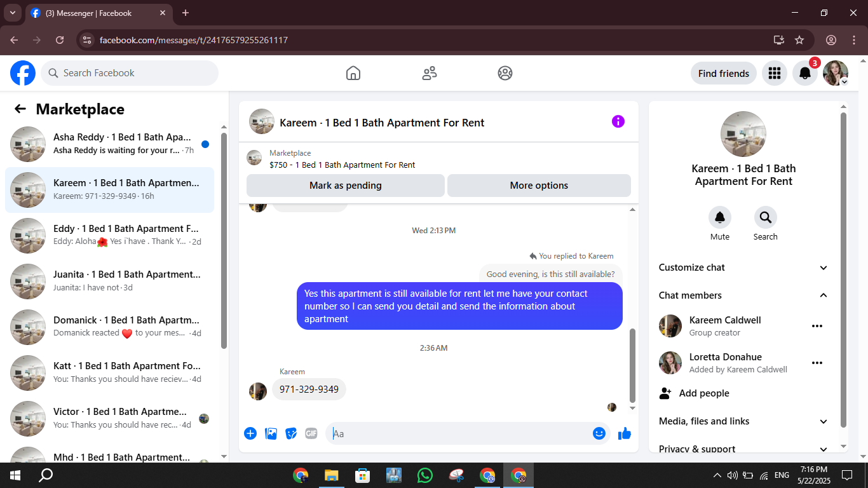Go back using the Marketplace back arrow

point(20,109)
